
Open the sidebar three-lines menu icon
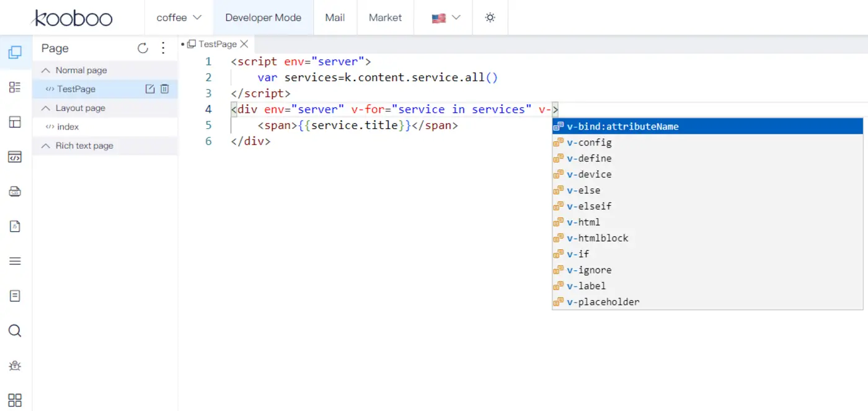tap(15, 261)
